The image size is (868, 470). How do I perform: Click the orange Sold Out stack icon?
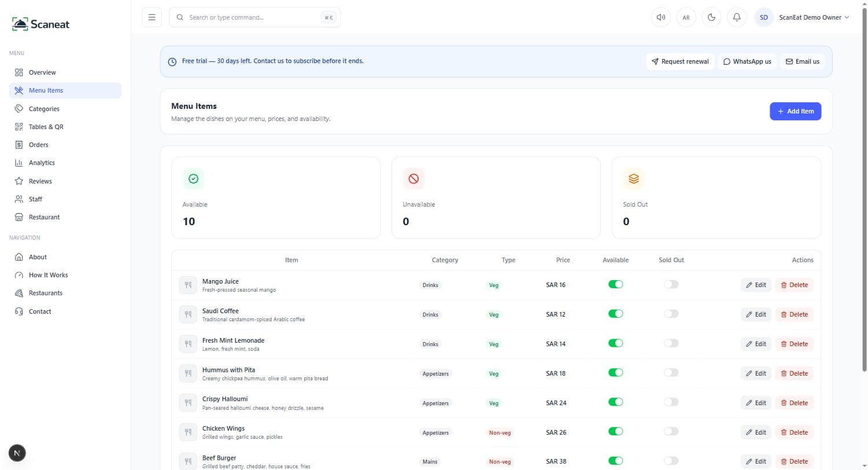[x=634, y=179]
